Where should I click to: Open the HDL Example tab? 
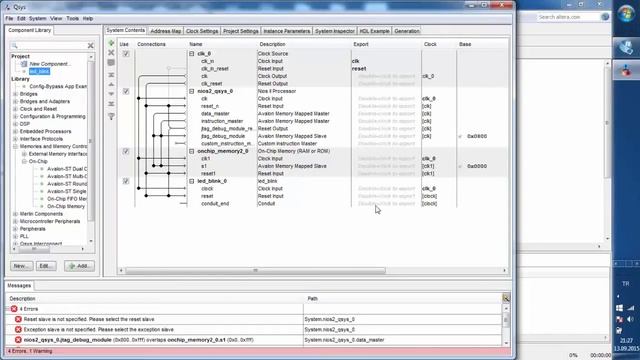pos(374,31)
